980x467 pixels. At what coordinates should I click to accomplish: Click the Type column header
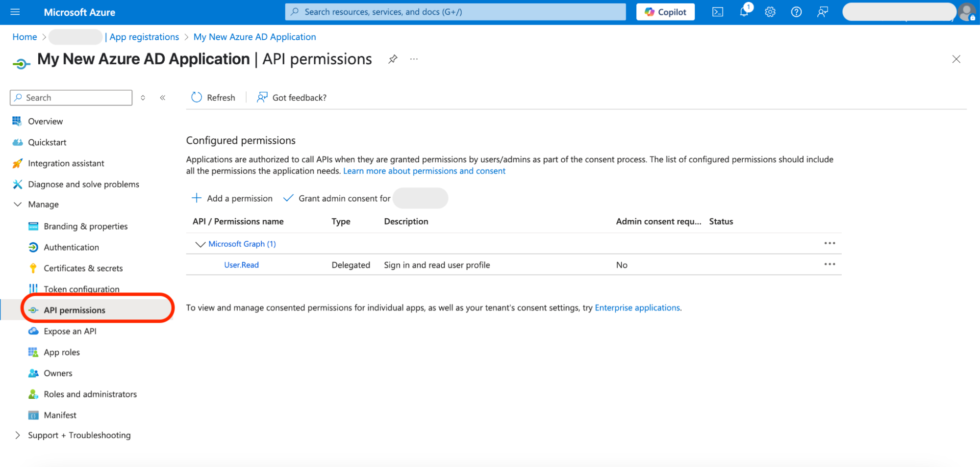[x=341, y=221]
